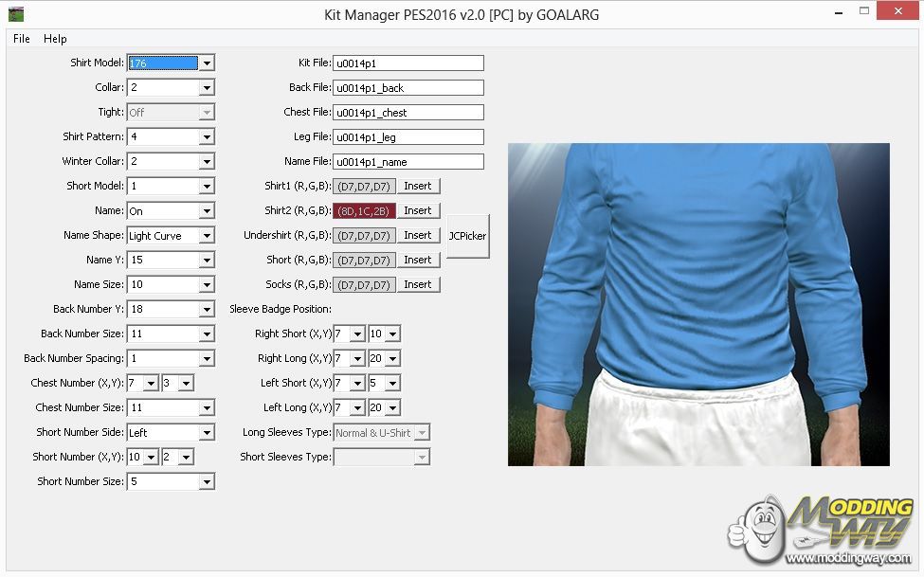Expand the Name Shape dropdown
Screen dimensions: 924x577
207,236
